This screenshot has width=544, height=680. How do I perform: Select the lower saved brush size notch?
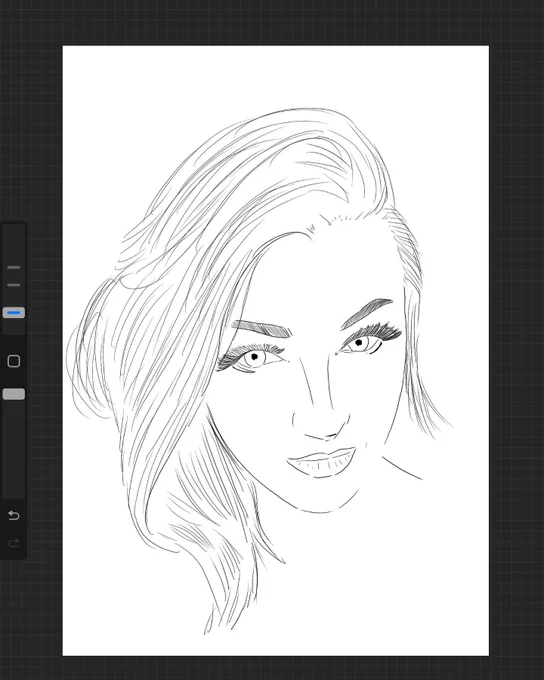tap(14, 285)
